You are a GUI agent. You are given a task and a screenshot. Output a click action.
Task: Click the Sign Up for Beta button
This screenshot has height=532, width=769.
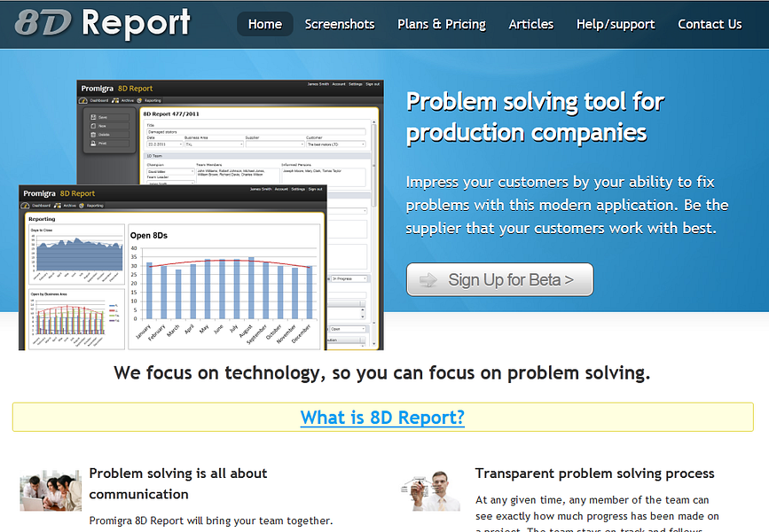point(499,278)
